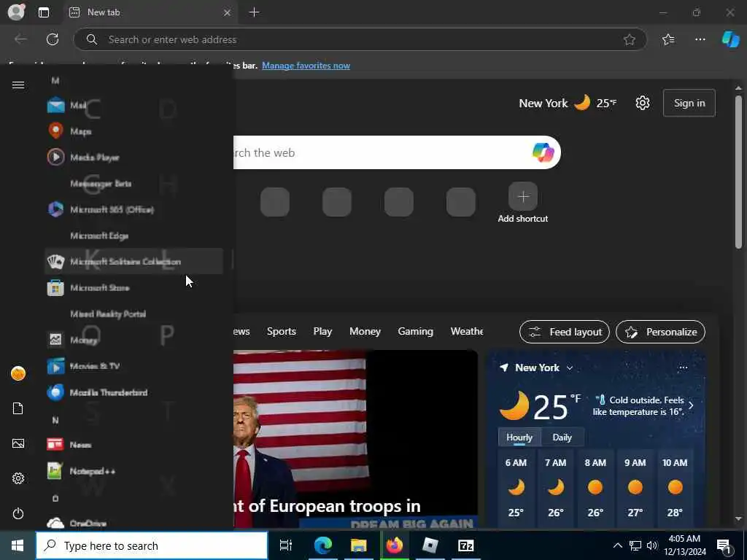The width and height of the screenshot is (747, 560).
Task: Open the notification center icon
Action: (x=723, y=545)
